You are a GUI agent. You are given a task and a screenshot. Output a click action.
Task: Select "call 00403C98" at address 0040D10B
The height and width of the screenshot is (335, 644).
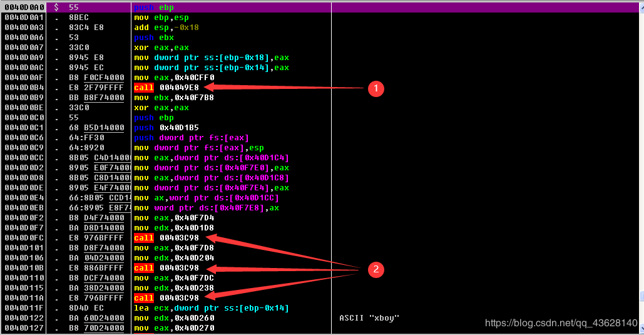click(166, 268)
